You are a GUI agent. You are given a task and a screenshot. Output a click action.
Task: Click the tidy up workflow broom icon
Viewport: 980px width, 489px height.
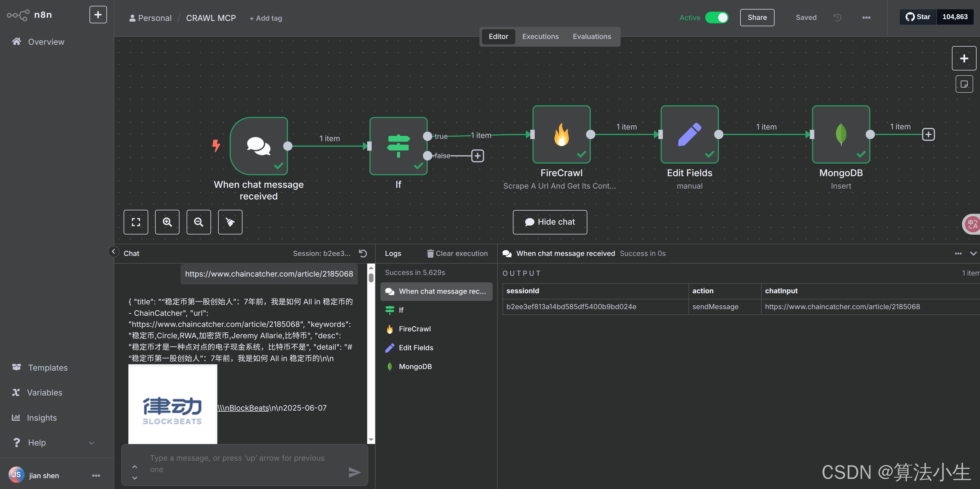(x=230, y=222)
